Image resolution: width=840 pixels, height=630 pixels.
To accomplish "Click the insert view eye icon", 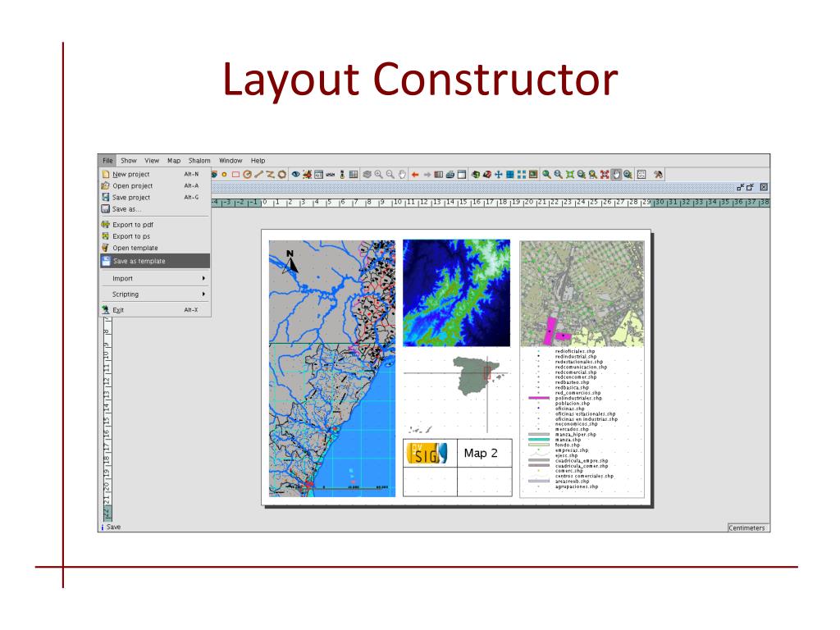I will point(295,175).
